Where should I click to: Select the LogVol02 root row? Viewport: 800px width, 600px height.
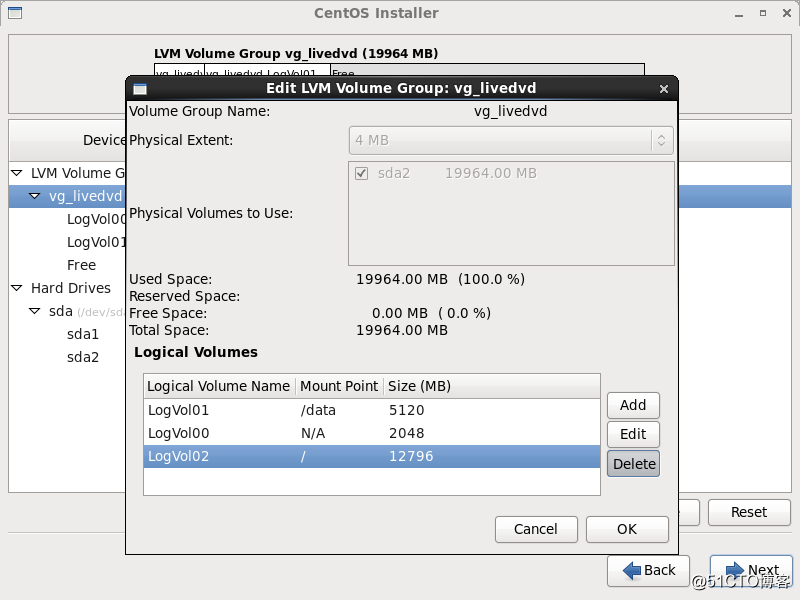coord(372,456)
